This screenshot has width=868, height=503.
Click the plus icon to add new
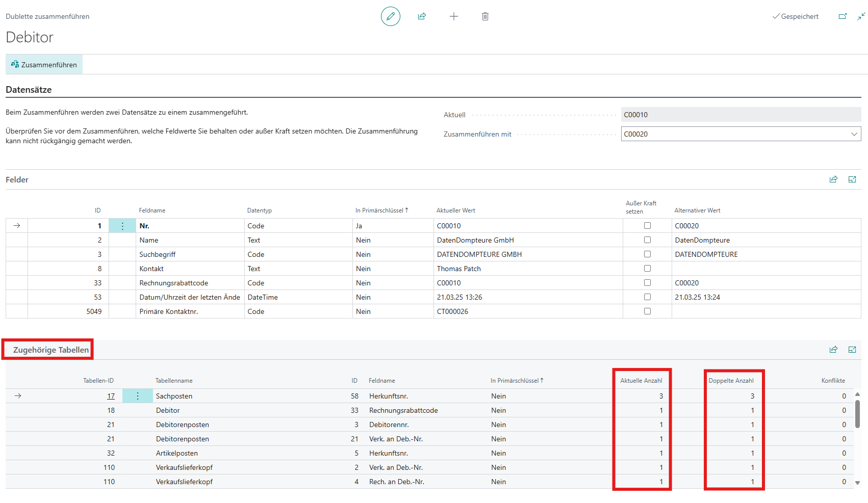coord(453,16)
